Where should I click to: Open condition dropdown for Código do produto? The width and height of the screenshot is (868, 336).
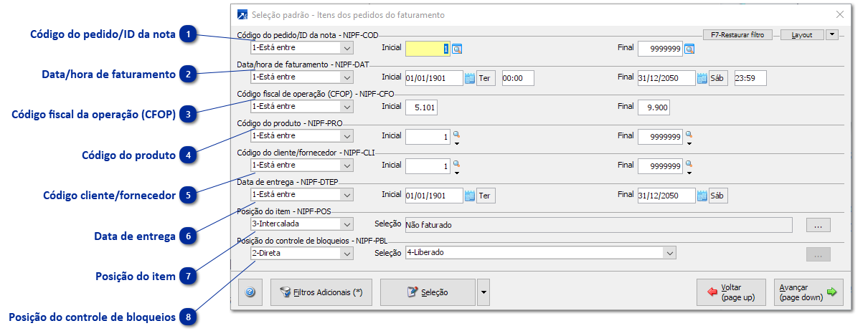pyautogui.click(x=346, y=136)
